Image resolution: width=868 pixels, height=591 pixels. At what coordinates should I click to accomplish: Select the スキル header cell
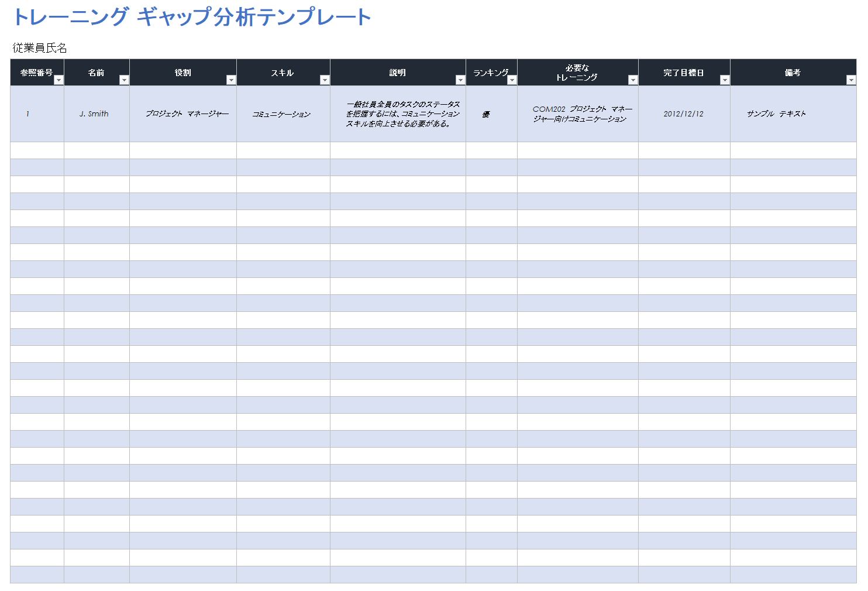[283, 73]
